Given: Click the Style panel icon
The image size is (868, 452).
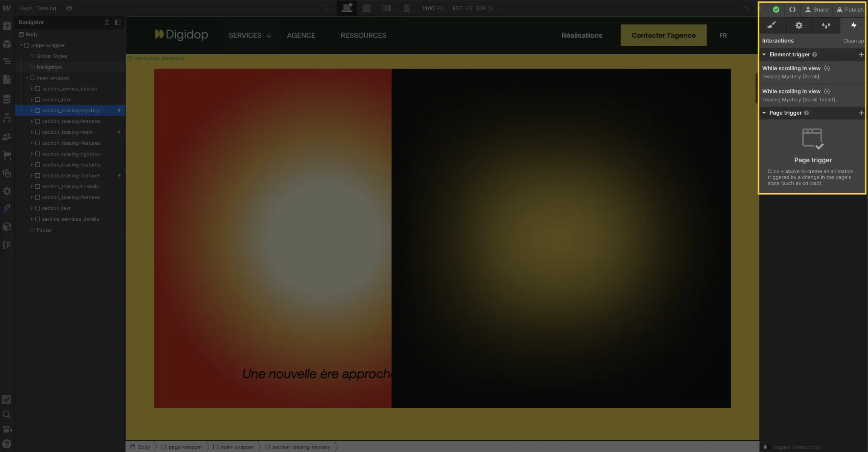Looking at the screenshot, I should [772, 24].
